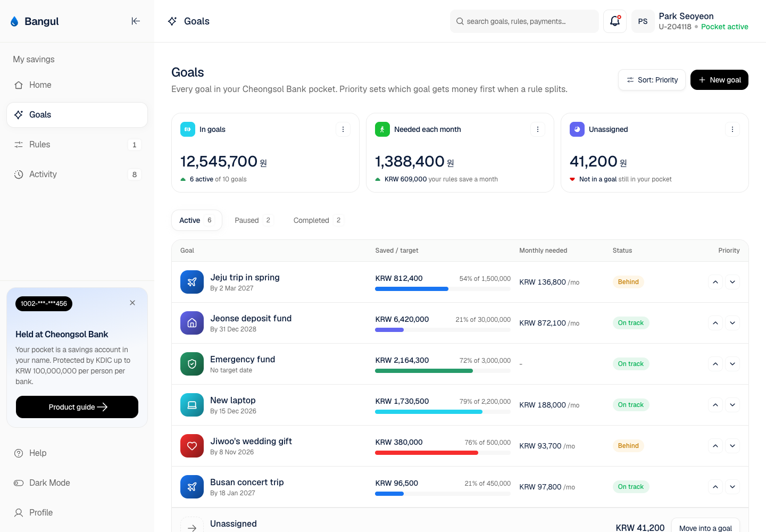Lower priority of Busan concert trip
766x532 pixels.
[732, 487]
